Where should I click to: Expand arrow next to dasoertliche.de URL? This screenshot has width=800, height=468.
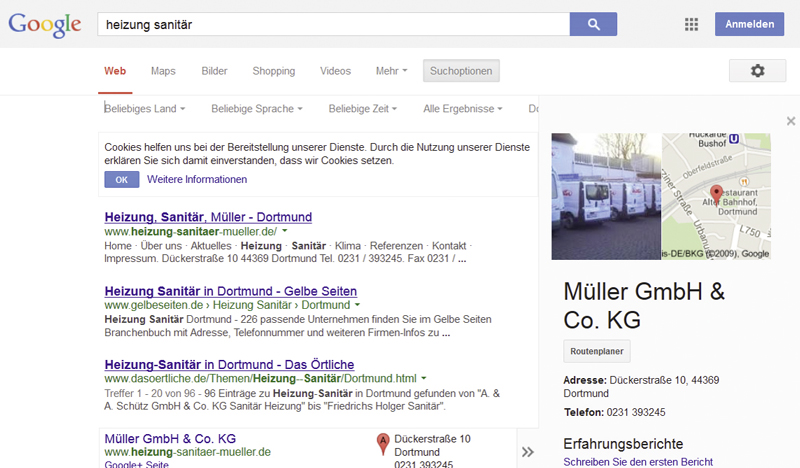[423, 378]
